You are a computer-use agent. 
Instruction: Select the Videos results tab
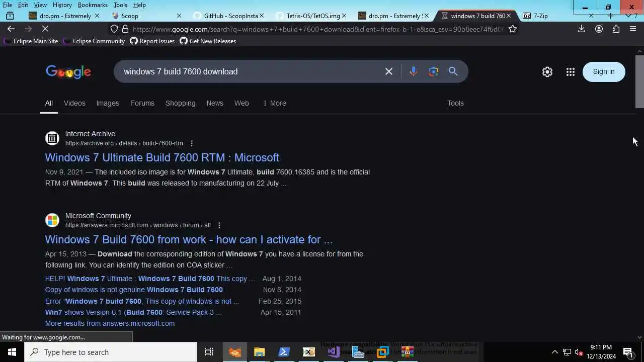click(x=74, y=103)
